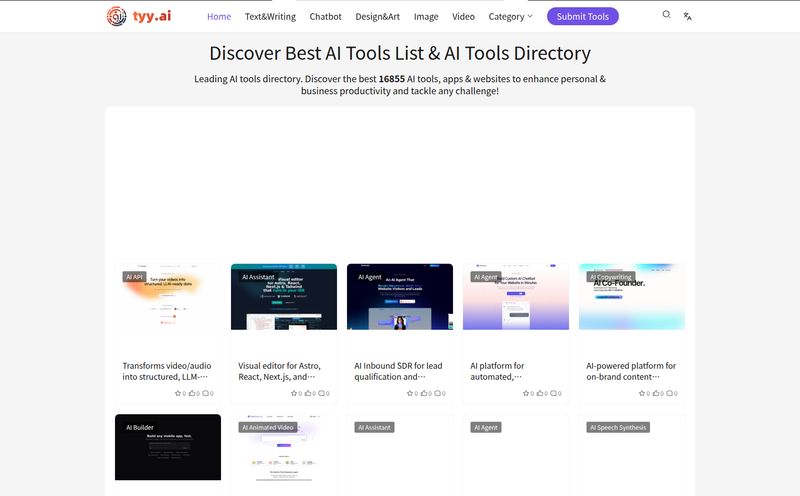Viewport: 800px width, 496px height.
Task: Open the Video nav item
Action: pos(463,17)
